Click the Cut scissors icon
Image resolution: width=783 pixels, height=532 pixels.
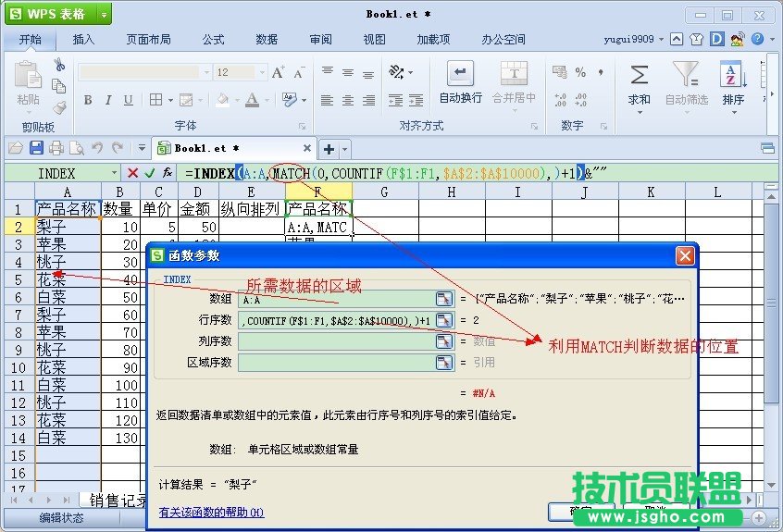point(59,65)
